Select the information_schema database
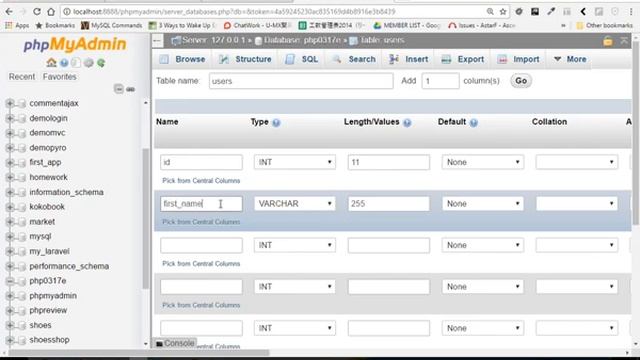 (x=66, y=192)
